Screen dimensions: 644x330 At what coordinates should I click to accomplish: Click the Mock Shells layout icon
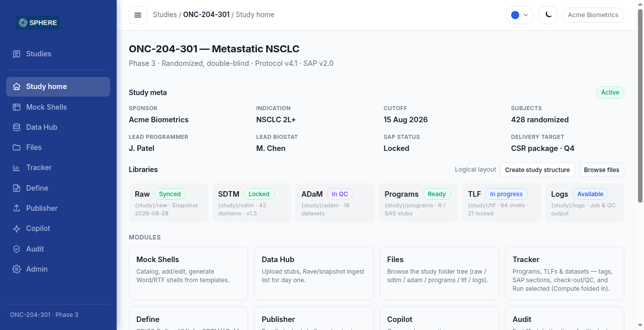(x=17, y=107)
